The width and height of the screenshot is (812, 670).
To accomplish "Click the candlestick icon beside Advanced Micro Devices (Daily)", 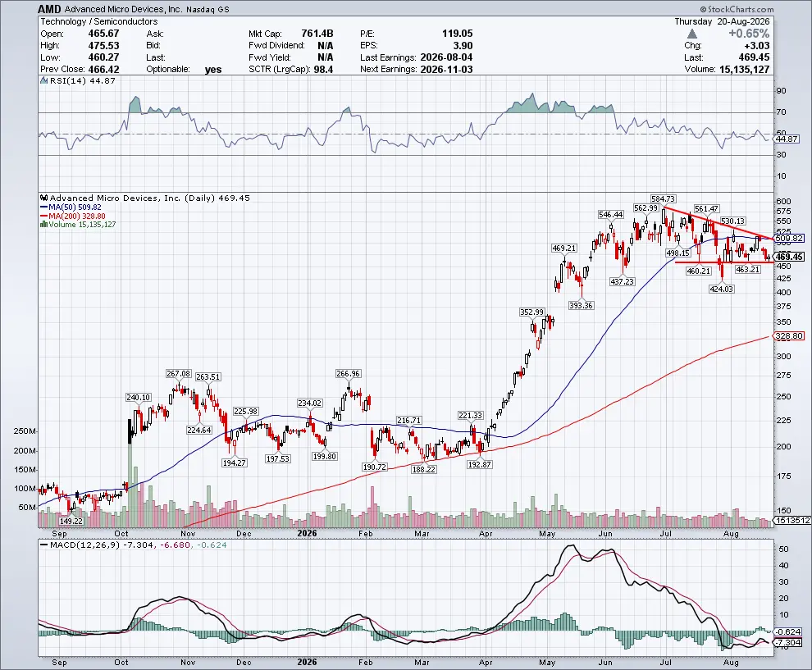I will (x=44, y=198).
